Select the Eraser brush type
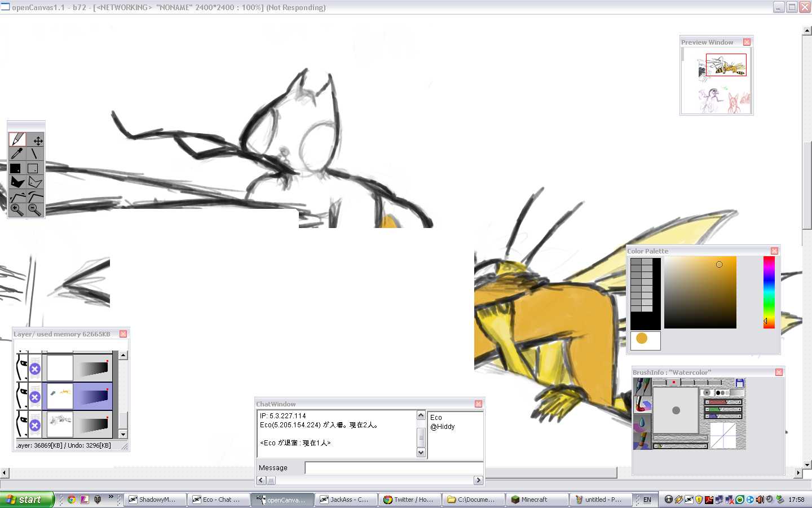 (x=642, y=440)
